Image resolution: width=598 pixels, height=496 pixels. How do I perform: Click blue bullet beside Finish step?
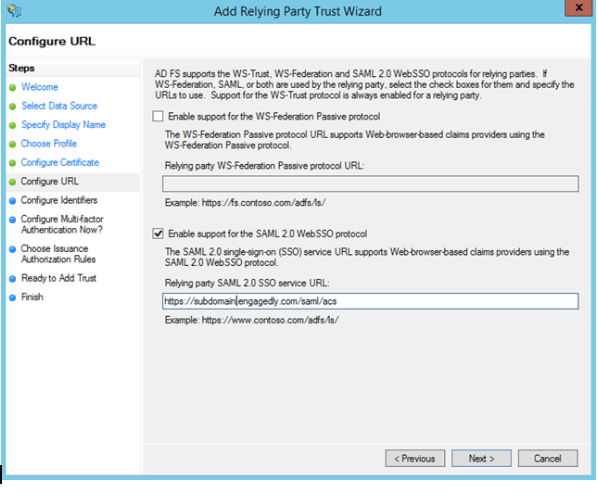pos(13,298)
